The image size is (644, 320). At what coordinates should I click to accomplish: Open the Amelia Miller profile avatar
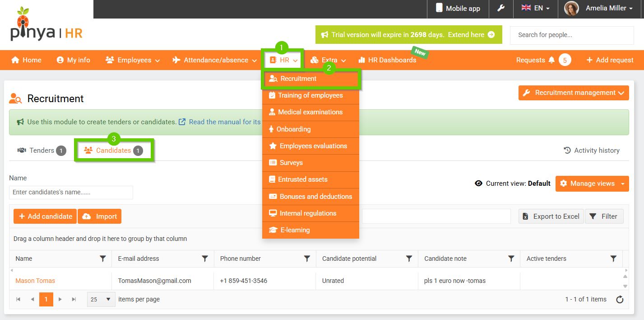tap(571, 8)
